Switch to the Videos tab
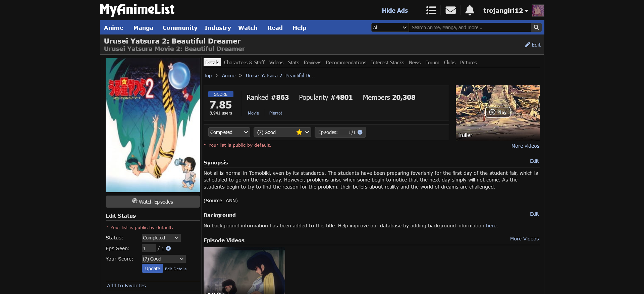644x294 pixels. [x=276, y=63]
